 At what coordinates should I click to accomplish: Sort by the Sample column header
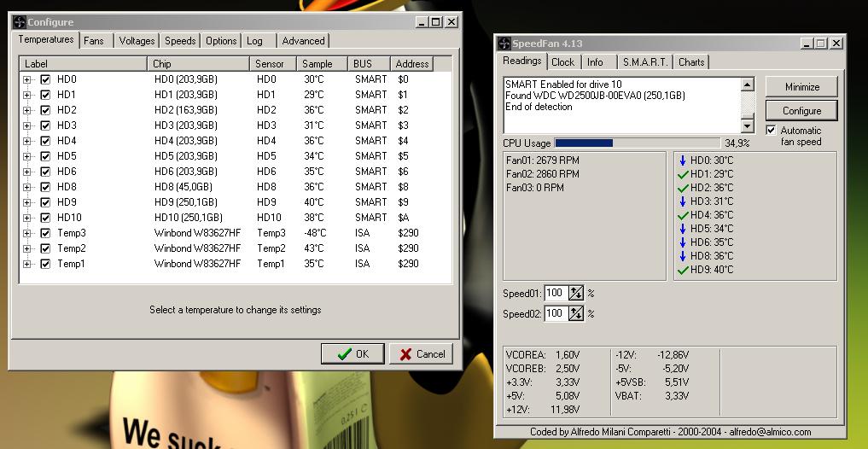(x=322, y=64)
